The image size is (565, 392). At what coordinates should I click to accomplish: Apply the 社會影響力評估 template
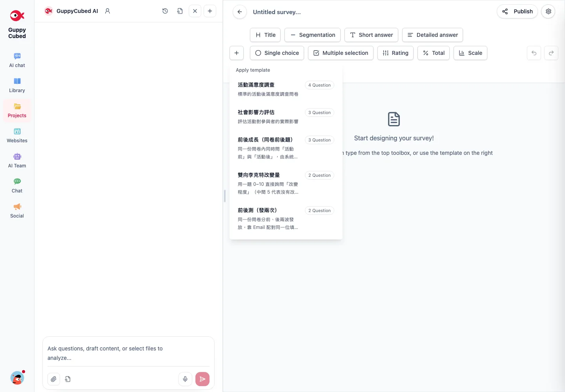click(286, 117)
